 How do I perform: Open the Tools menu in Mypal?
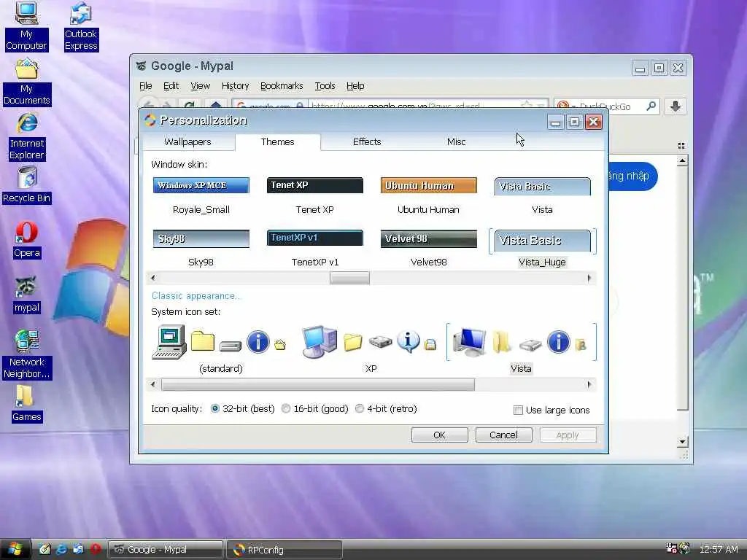pos(325,86)
